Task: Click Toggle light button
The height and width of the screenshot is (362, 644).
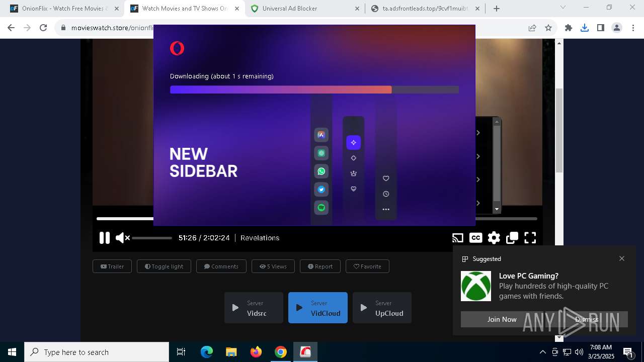Action: (x=164, y=266)
